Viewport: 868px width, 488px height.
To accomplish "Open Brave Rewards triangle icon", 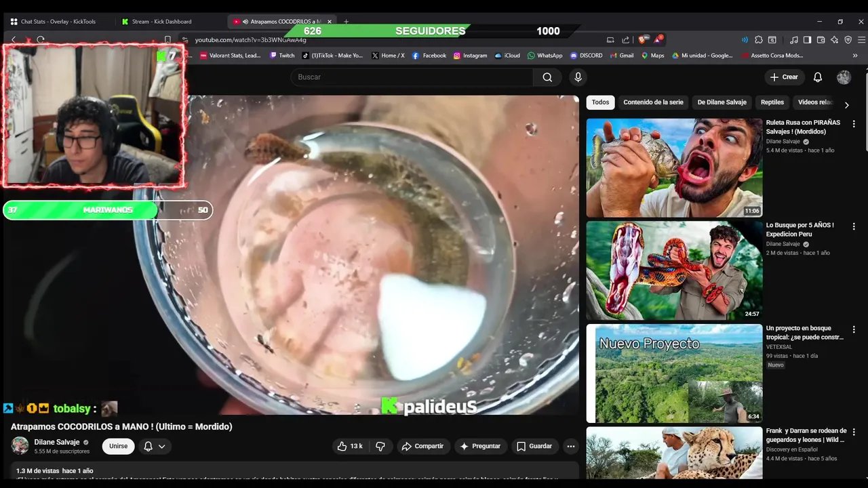I will [658, 40].
